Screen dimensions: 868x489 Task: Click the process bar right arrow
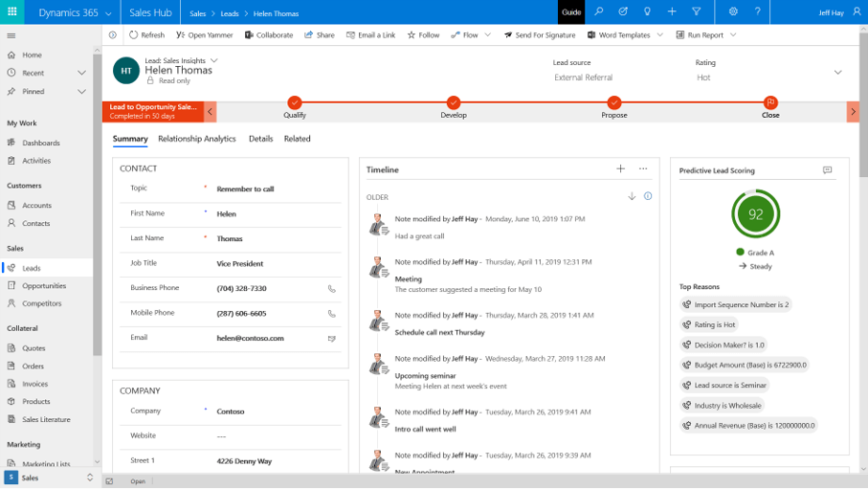(853, 112)
